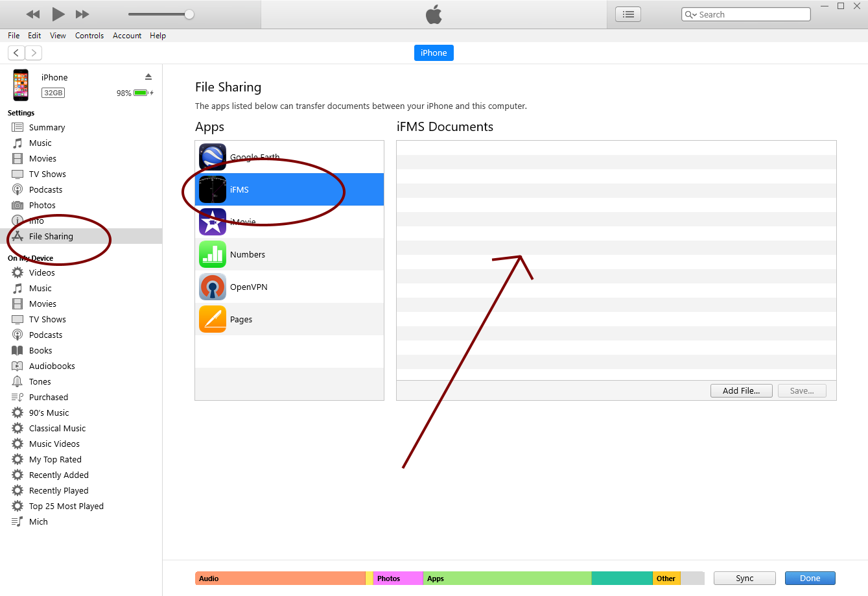
Task: Click the Search input field
Action: [x=746, y=14]
